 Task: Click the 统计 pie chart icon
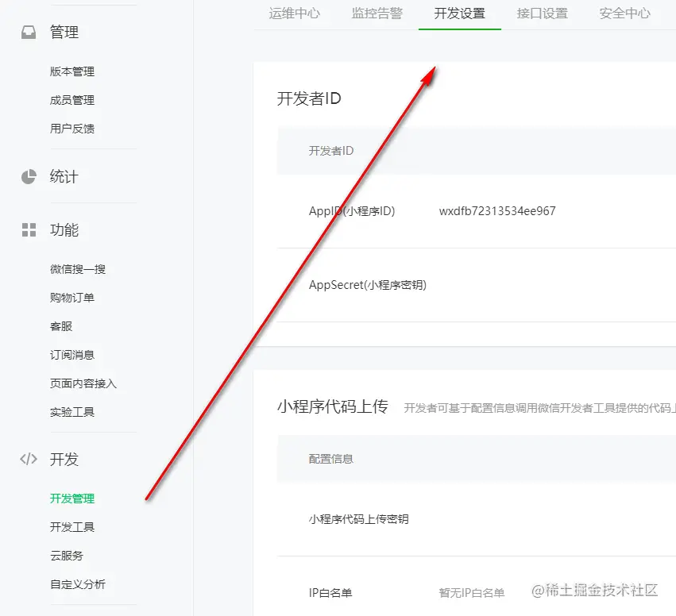click(x=29, y=176)
